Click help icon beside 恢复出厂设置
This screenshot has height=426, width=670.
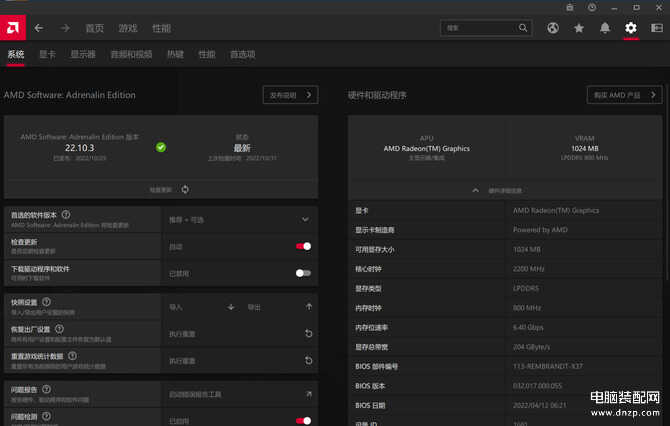[59, 329]
